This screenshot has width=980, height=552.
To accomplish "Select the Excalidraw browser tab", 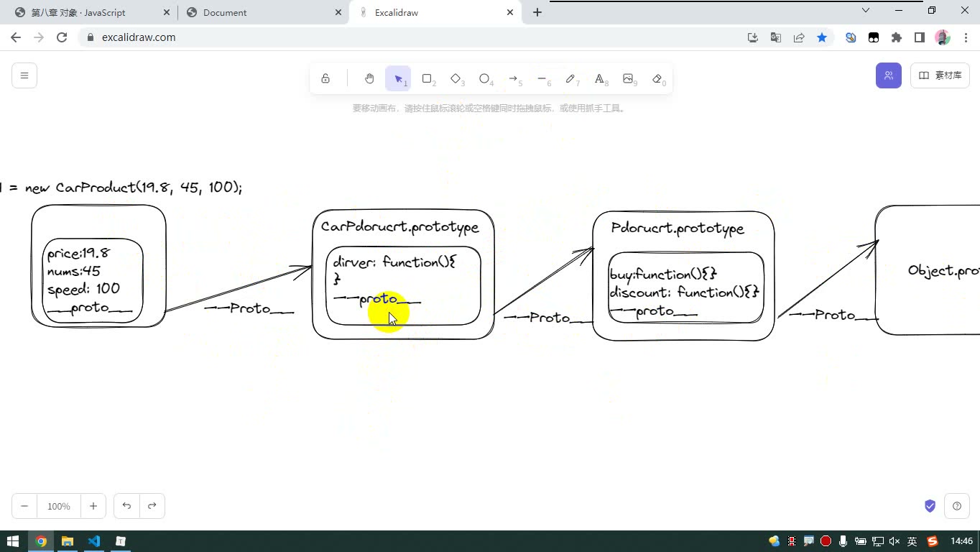I will click(435, 12).
